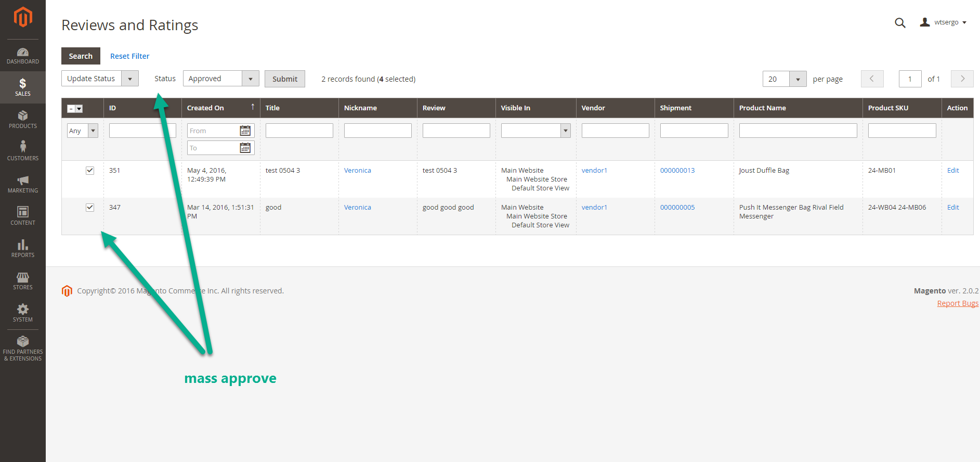This screenshot has height=462, width=980.
Task: Edit review 347
Action: click(x=953, y=207)
